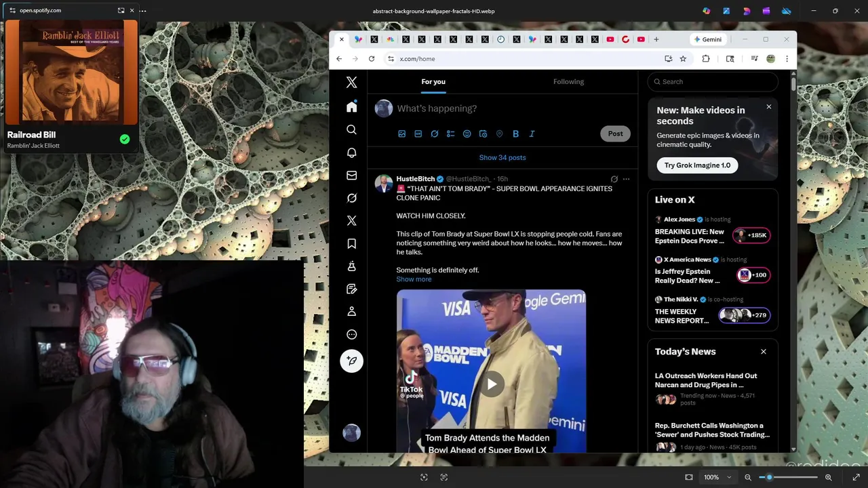This screenshot has width=868, height=488.
Task: Expand post with Show more
Action: 414,279
